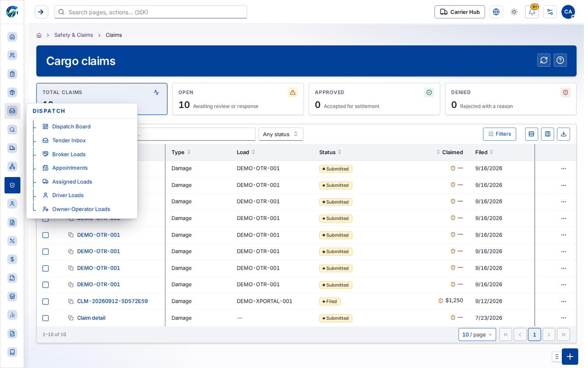Open Dispatch Board from the Dispatch menu
The height and width of the screenshot is (368, 588).
(71, 126)
